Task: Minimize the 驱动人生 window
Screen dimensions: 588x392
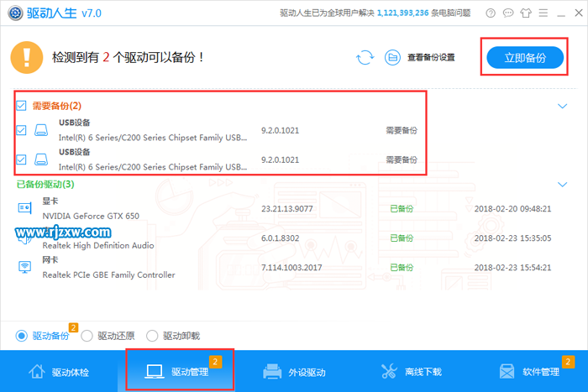Action: coord(561,13)
